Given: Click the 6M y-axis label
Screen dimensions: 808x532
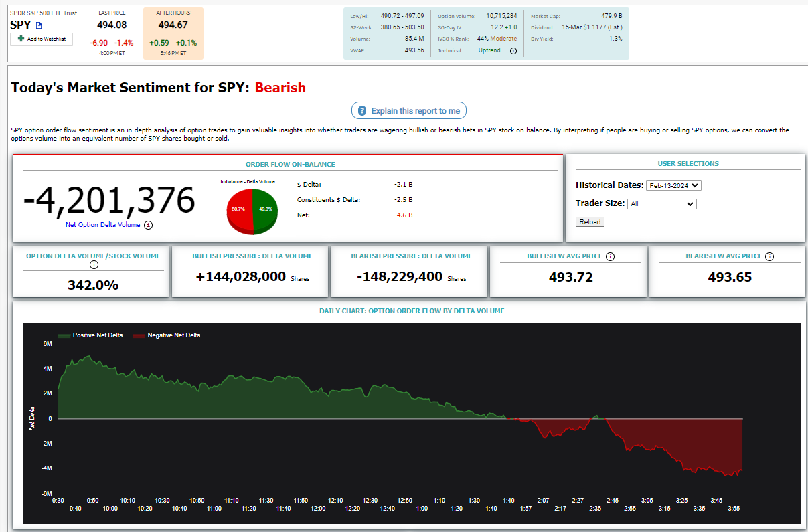Looking at the screenshot, I should tap(48, 344).
